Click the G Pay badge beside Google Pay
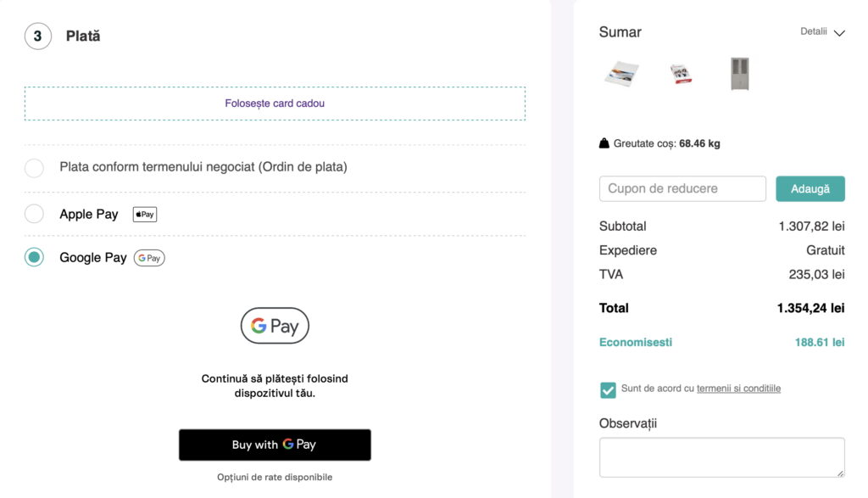This screenshot has width=868, height=498. (x=149, y=257)
